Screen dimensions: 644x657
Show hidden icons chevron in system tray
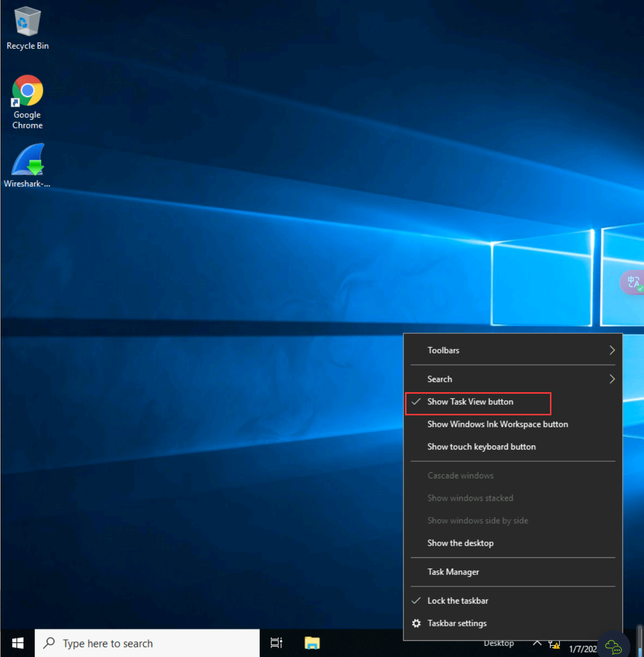pyautogui.click(x=537, y=643)
